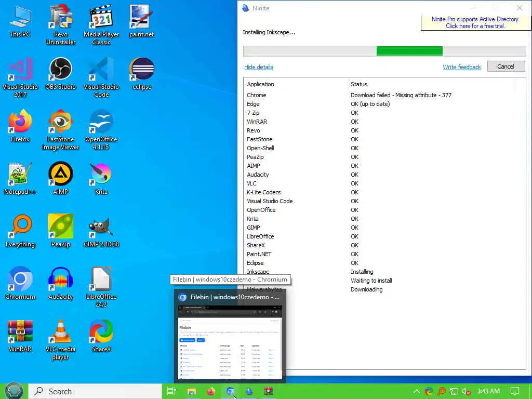Click the 'Downloading' status text
This screenshot has width=532, height=399.
(366, 289)
